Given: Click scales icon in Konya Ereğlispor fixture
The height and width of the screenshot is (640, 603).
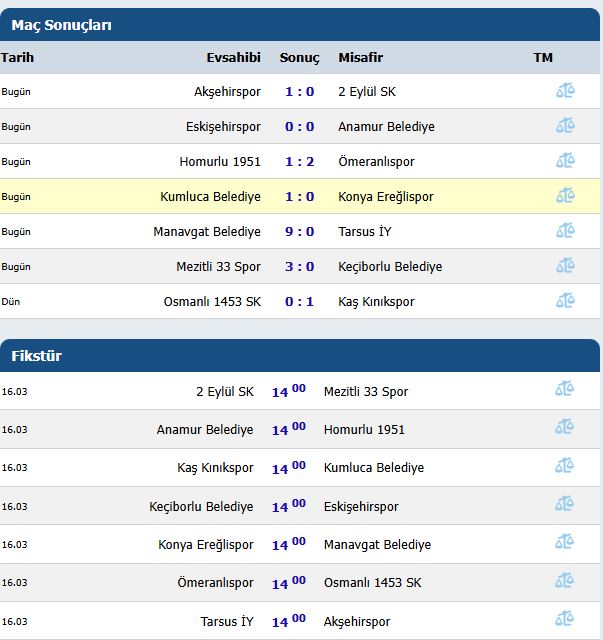Looking at the screenshot, I should pyautogui.click(x=565, y=542).
